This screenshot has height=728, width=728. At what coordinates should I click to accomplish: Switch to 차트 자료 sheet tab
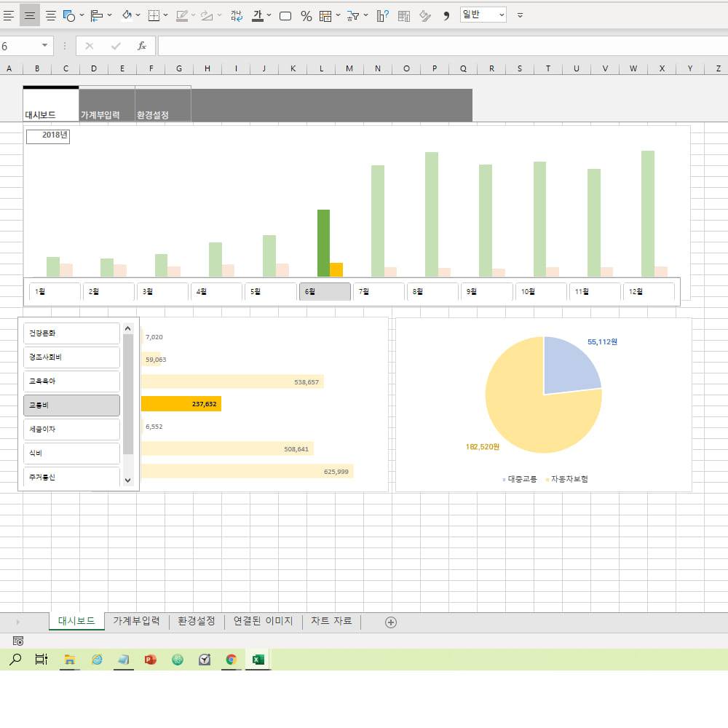click(x=331, y=621)
